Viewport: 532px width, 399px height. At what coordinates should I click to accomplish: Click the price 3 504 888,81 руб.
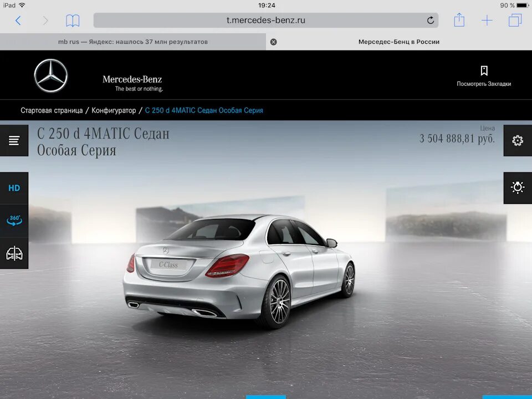[x=457, y=139]
